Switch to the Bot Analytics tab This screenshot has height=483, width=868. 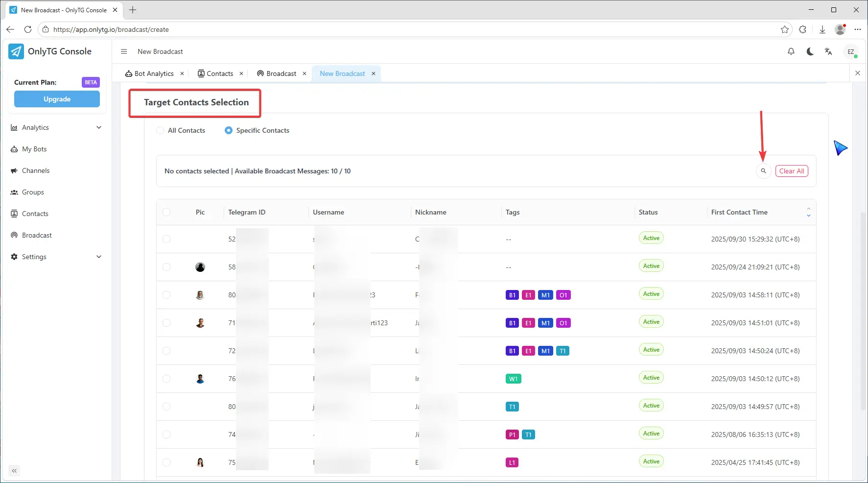pyautogui.click(x=154, y=73)
